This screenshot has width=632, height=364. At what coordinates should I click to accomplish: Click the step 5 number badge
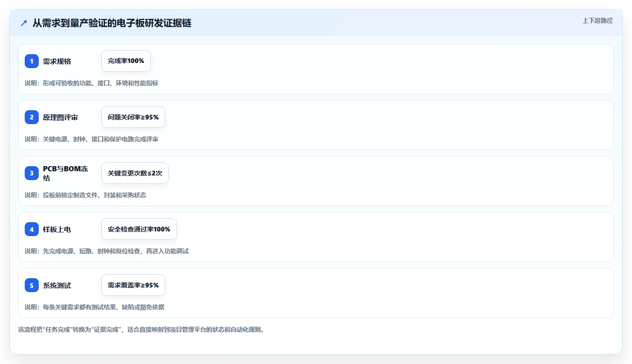32,285
